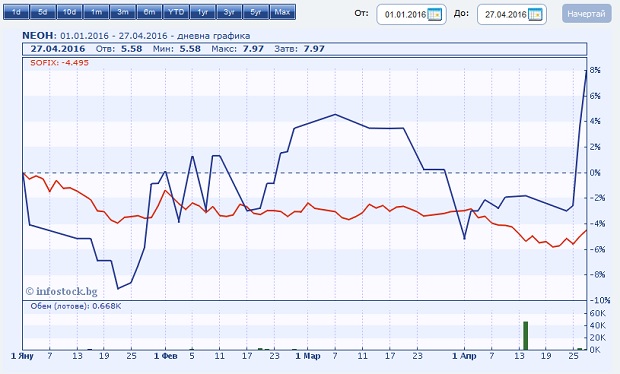Click the Начертай draw button

pos(586,14)
